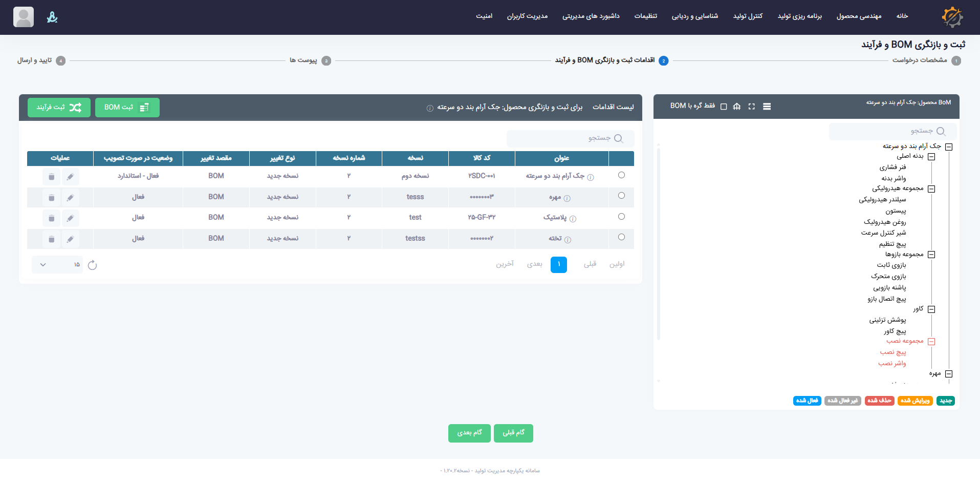Click the tree hierarchy icon in the BoM header
Image resolution: width=980 pixels, height=482 pixels.
pyautogui.click(x=736, y=107)
